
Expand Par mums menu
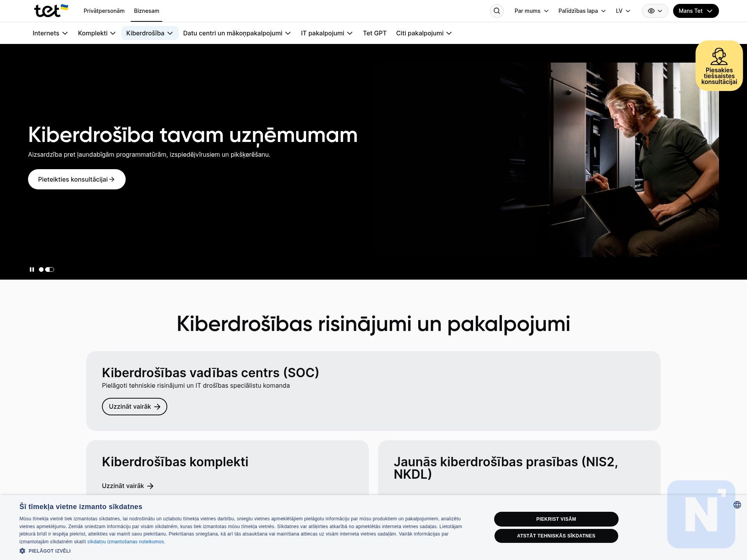tap(531, 11)
